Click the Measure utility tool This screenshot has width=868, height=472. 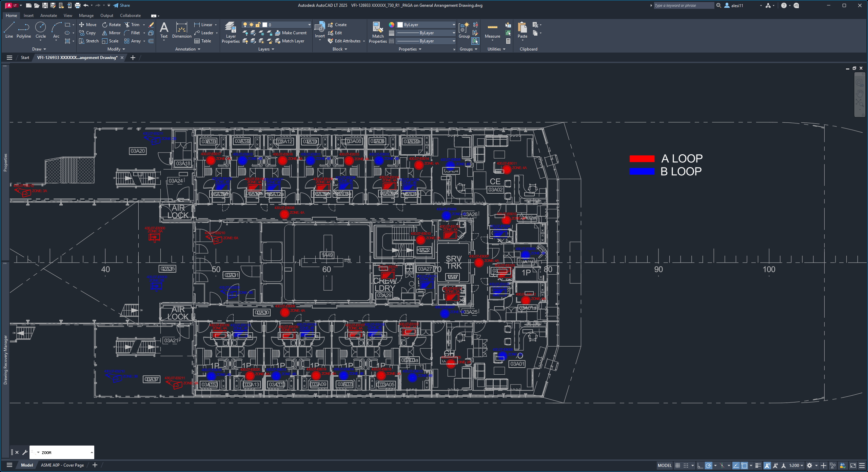pos(492,30)
